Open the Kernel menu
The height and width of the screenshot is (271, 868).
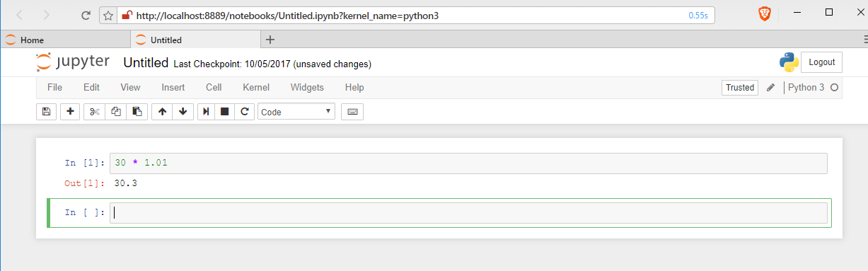click(x=256, y=88)
